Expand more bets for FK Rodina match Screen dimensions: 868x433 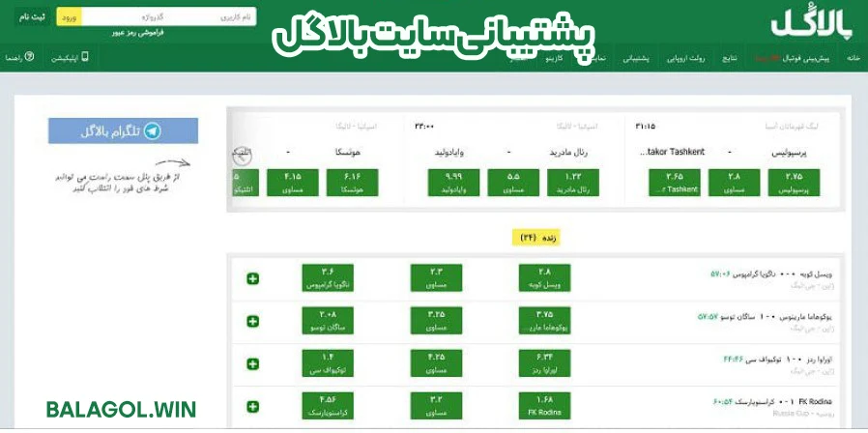pos(252,407)
